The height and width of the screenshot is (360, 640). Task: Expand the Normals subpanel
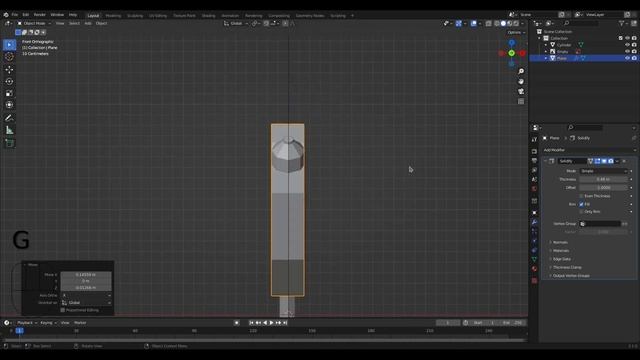[x=560, y=242]
